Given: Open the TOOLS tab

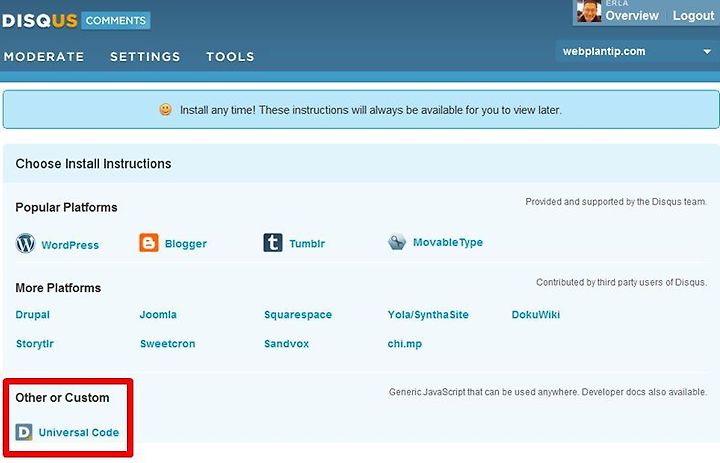Looking at the screenshot, I should 230,56.
